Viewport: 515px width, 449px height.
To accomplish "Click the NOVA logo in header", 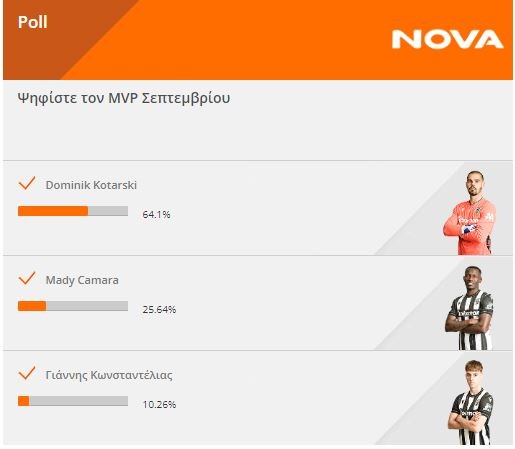I will click(447, 39).
